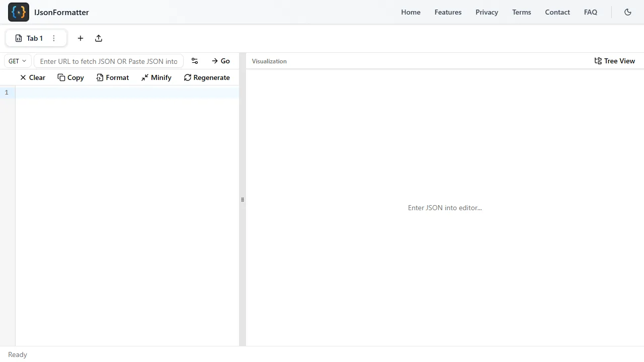This screenshot has height=362, width=644.
Task: Expand the Tab 1 kebab menu
Action: point(53,38)
